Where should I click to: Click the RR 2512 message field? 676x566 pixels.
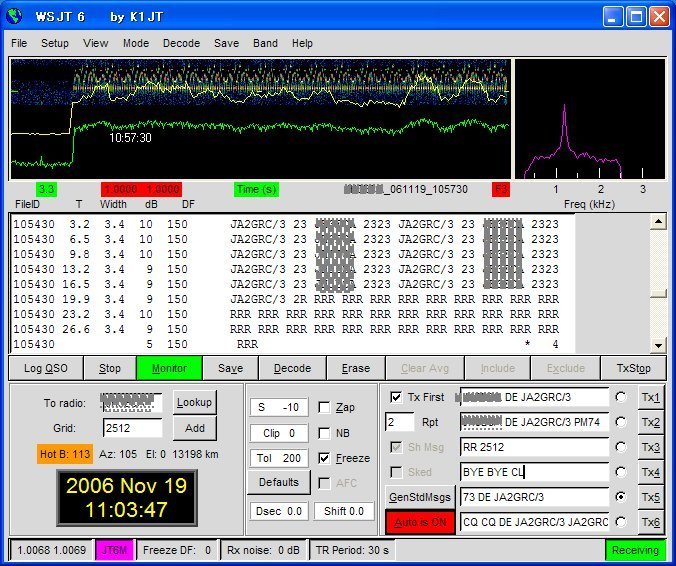pyautogui.click(x=535, y=447)
